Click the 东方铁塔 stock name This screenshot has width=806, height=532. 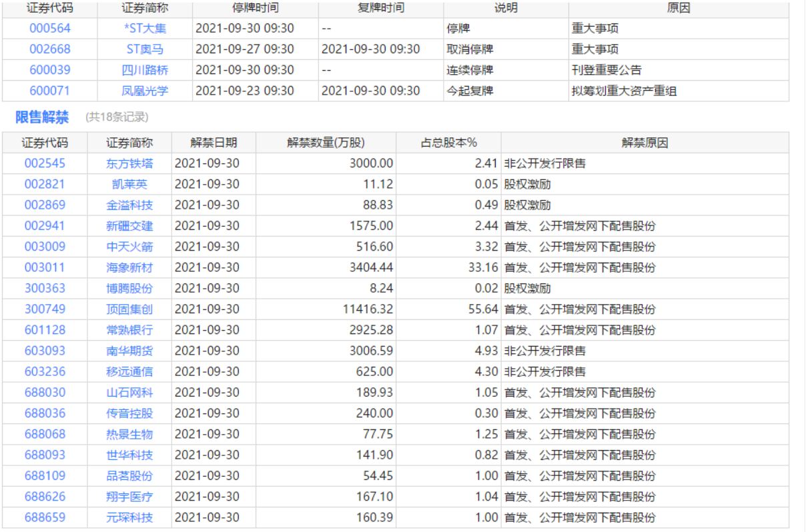(x=129, y=163)
